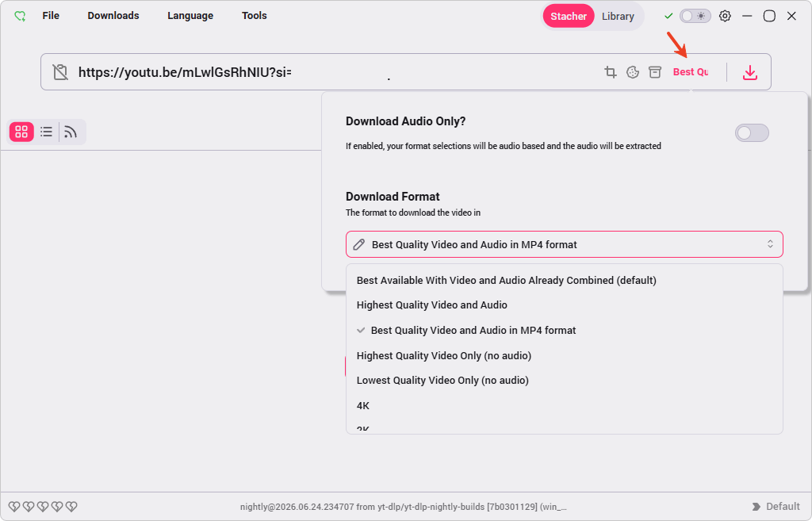Screen dimensions: 812x521
Task: Select the 4K format option
Action: click(x=565, y=405)
